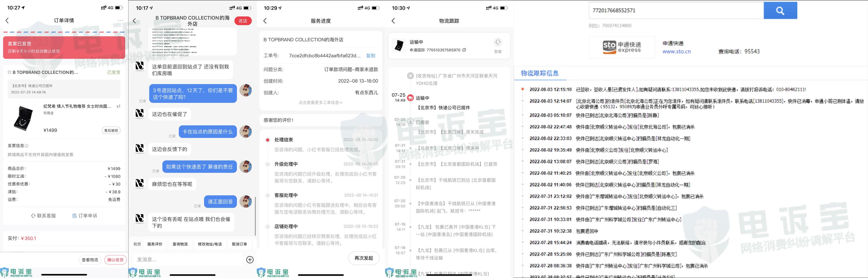868x278 pixels.
Task: Open the www.sto.cn link
Action: pyautogui.click(x=677, y=52)
